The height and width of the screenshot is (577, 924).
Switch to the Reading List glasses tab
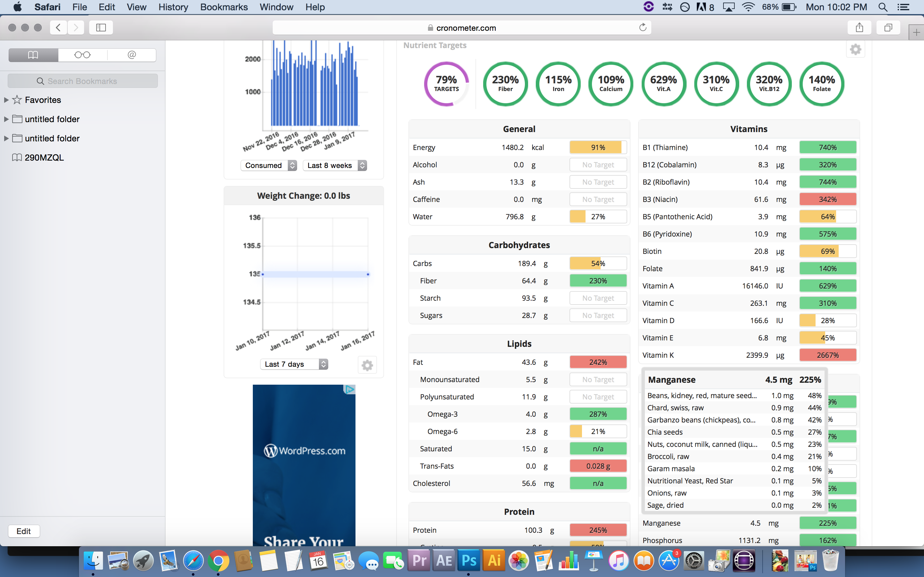pos(82,55)
